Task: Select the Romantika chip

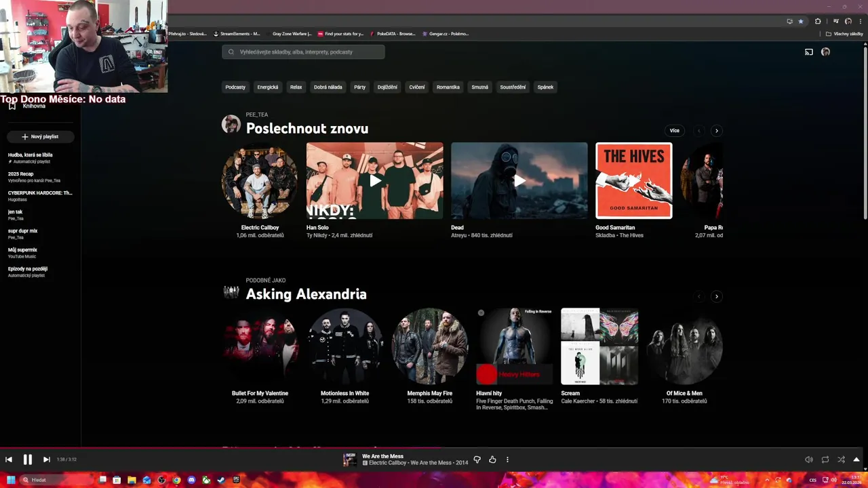Action: tap(448, 87)
